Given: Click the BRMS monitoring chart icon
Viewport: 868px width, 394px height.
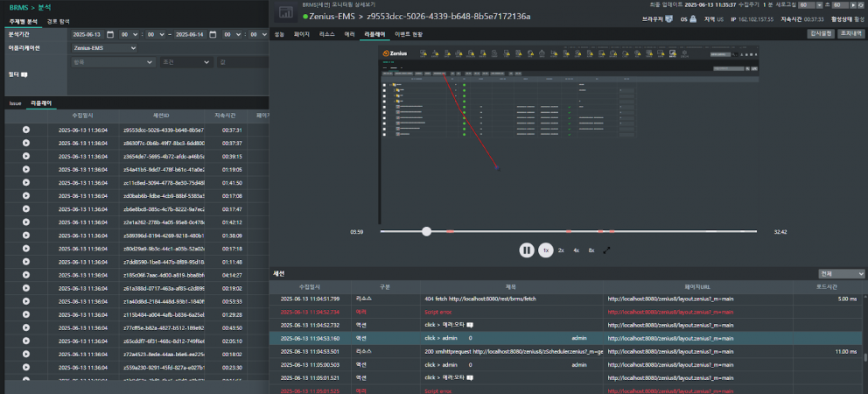Looking at the screenshot, I should click(283, 11).
